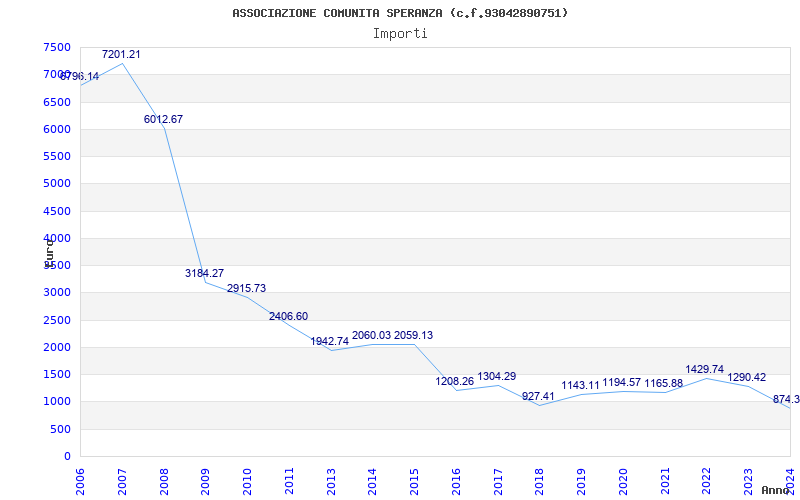Click the 2010 x-axis year label
Viewport: 800px width, 500px height.
(x=247, y=482)
